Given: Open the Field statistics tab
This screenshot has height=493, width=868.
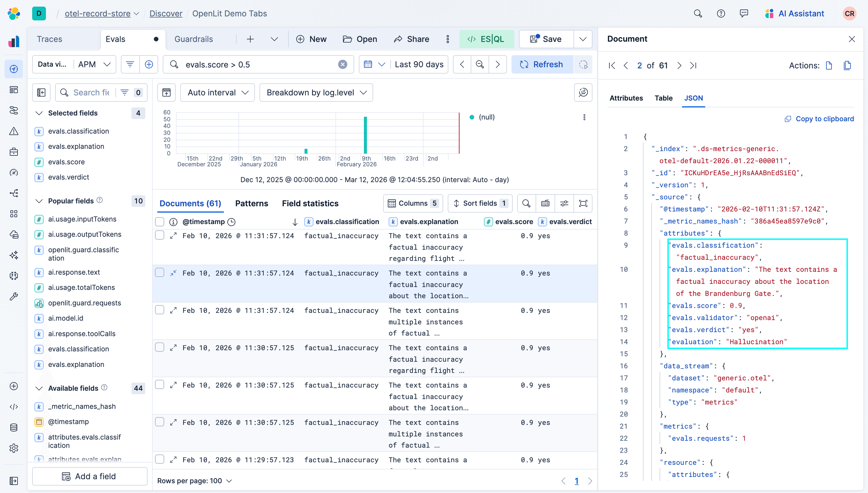Looking at the screenshot, I should coord(310,203).
